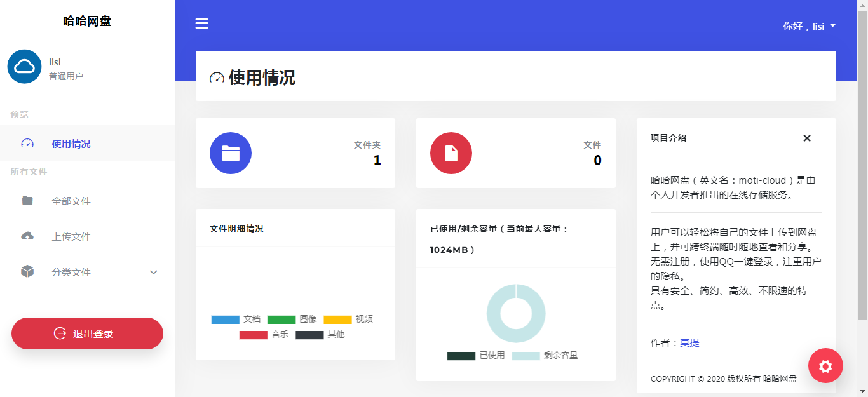Click the red file icon in the file card
This screenshot has height=397, width=868.
(x=451, y=153)
